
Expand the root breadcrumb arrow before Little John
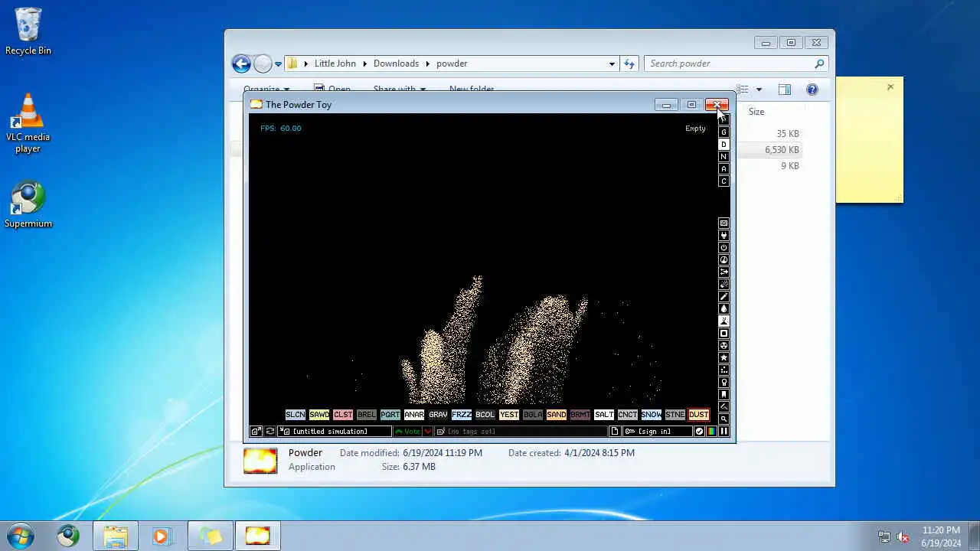click(x=306, y=64)
